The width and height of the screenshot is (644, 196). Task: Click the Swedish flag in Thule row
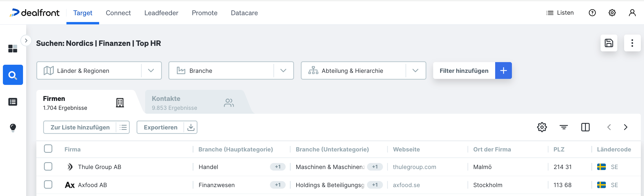coord(601,167)
